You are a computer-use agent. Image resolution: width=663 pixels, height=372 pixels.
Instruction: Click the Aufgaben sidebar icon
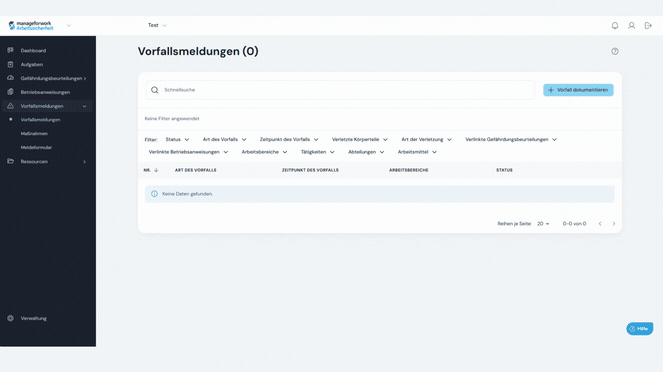tap(11, 64)
